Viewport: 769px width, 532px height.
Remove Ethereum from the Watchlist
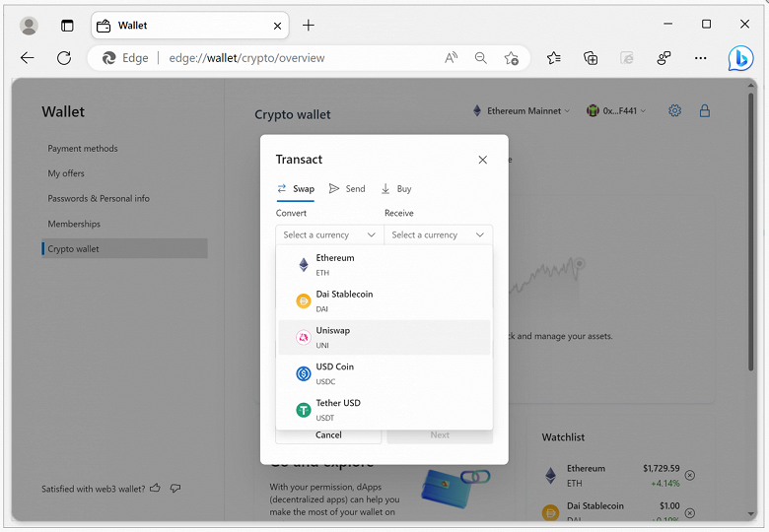[689, 476]
